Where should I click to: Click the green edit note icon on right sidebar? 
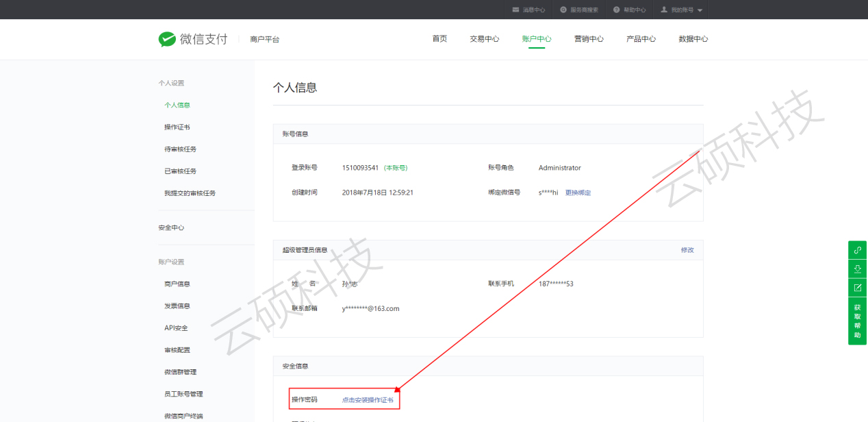click(x=857, y=287)
